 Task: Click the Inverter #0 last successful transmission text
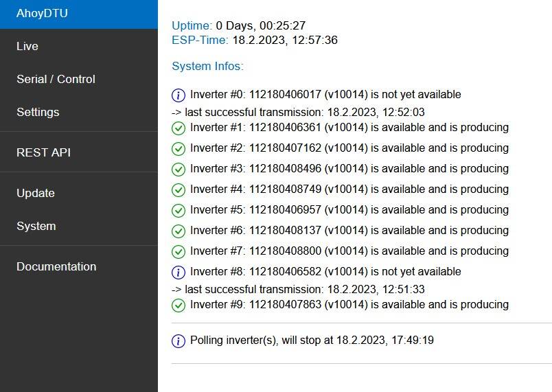coord(298,112)
